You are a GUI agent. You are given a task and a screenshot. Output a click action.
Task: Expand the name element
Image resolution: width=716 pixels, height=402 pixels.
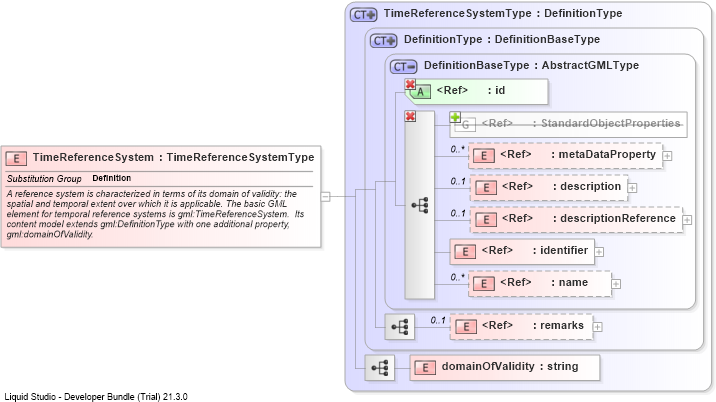616,284
